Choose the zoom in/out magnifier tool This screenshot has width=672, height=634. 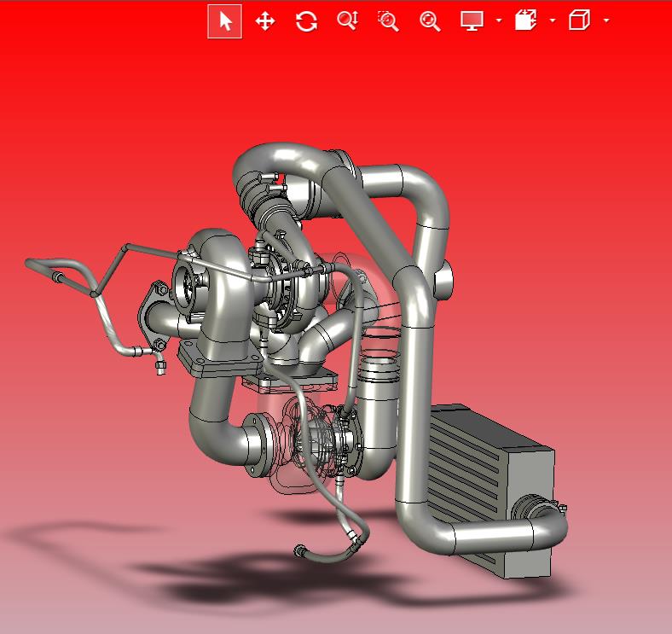pyautogui.click(x=348, y=20)
